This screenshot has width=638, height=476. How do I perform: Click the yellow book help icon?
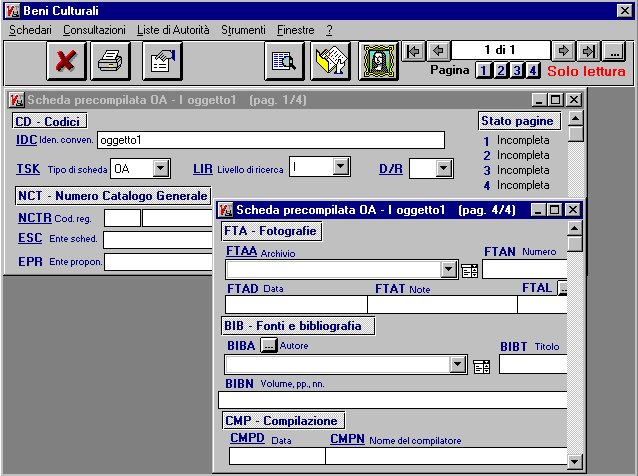pos(331,62)
